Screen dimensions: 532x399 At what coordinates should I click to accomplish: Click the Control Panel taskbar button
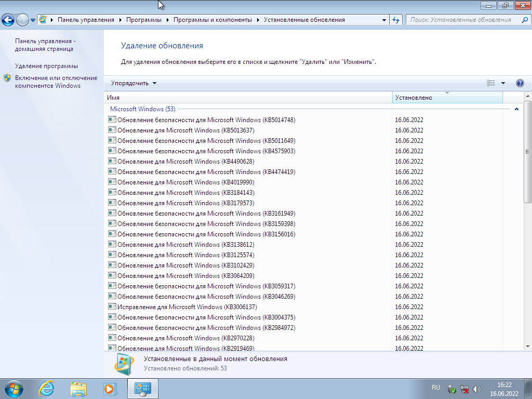pos(143,389)
